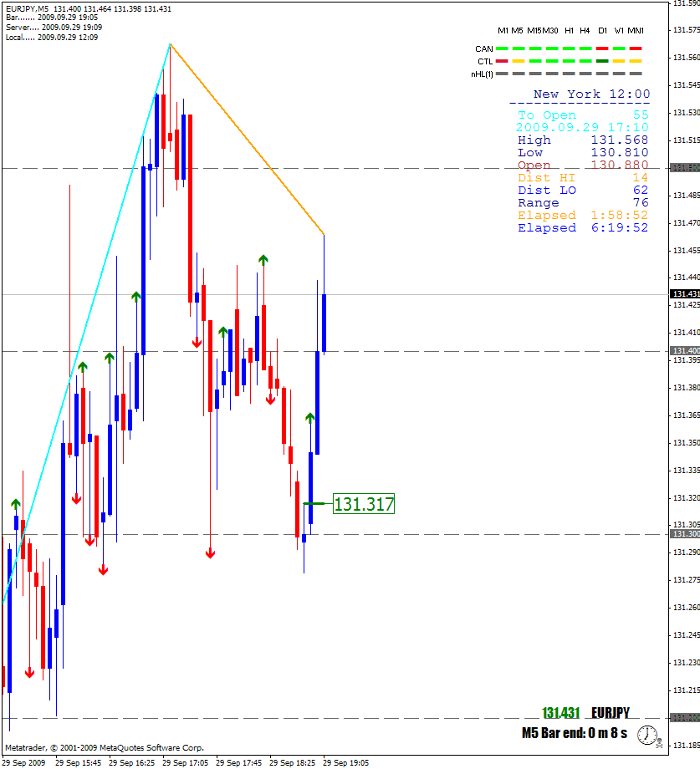
Task: Click the CAN row label
Action: coord(483,49)
